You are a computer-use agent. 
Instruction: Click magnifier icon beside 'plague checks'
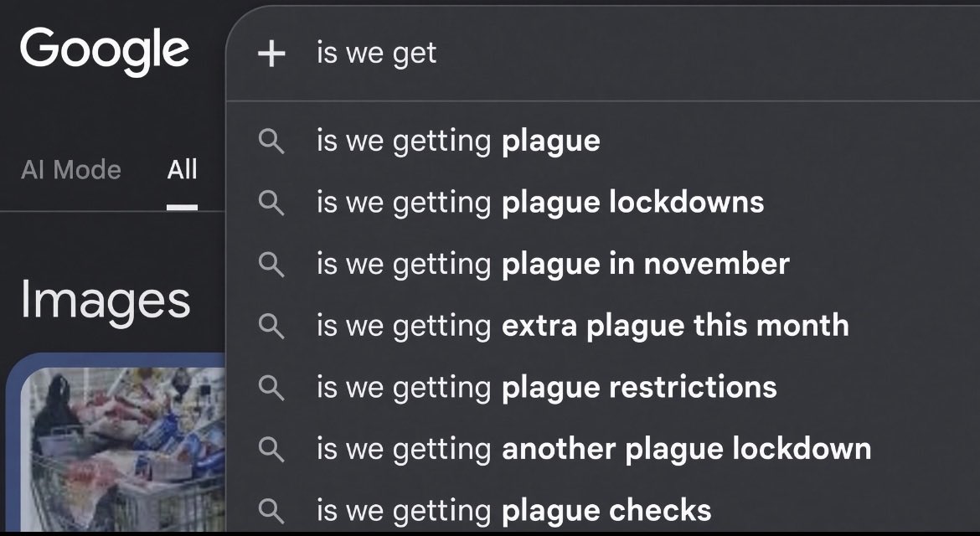click(x=271, y=510)
